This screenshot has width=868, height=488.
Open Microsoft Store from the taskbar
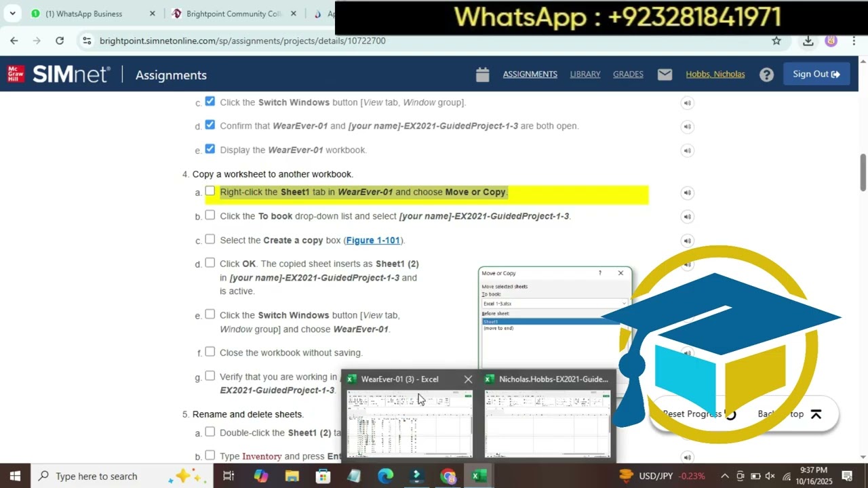[323, 476]
